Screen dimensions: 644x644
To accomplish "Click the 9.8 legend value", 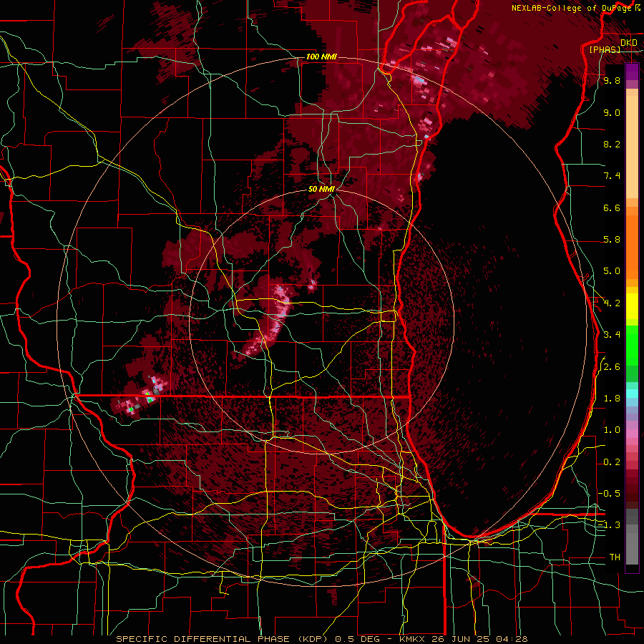I will tap(612, 80).
